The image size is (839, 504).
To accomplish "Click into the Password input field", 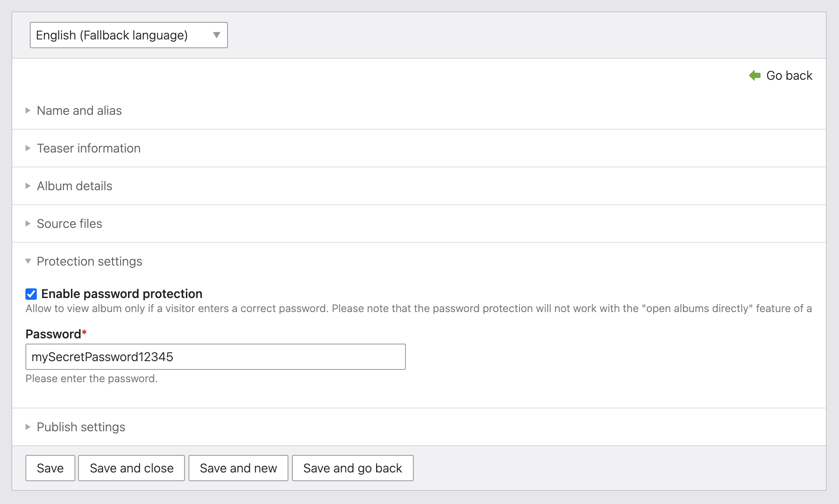I will pyautogui.click(x=215, y=357).
